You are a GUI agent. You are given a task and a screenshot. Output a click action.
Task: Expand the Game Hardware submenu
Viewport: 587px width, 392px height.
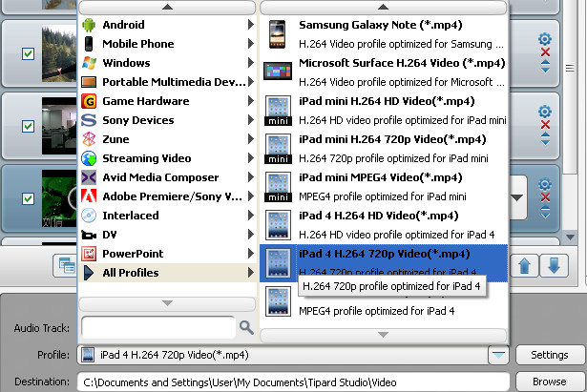(250, 101)
